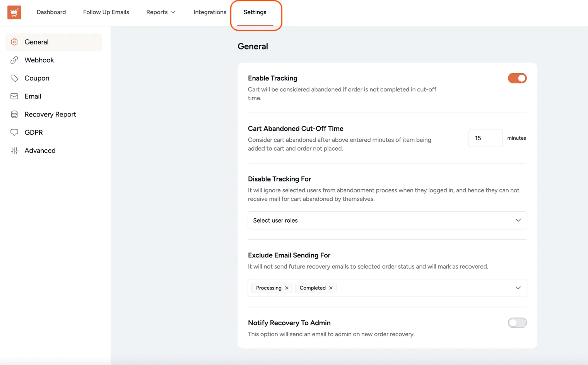Select the General gear icon in sidebar
The height and width of the screenshot is (365, 588).
point(14,42)
